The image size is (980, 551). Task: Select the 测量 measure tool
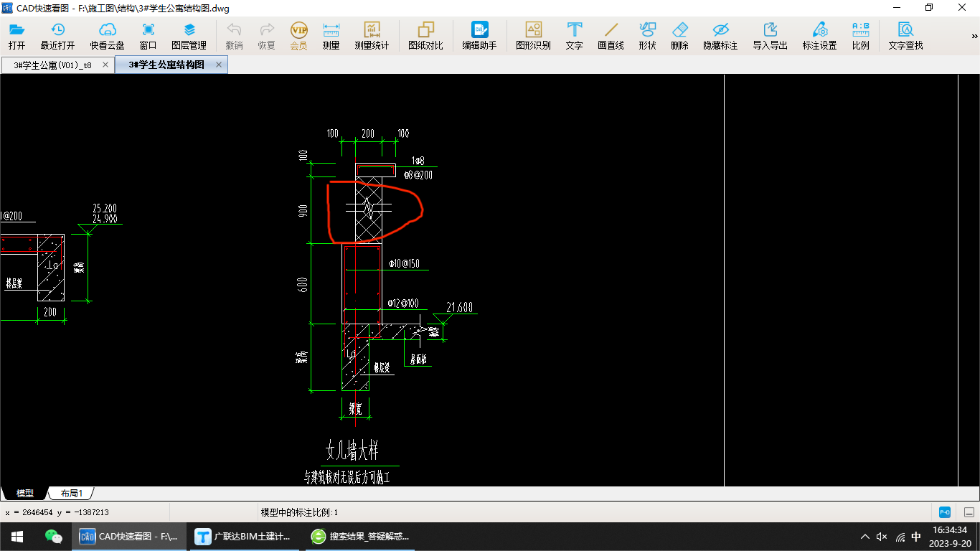click(331, 36)
